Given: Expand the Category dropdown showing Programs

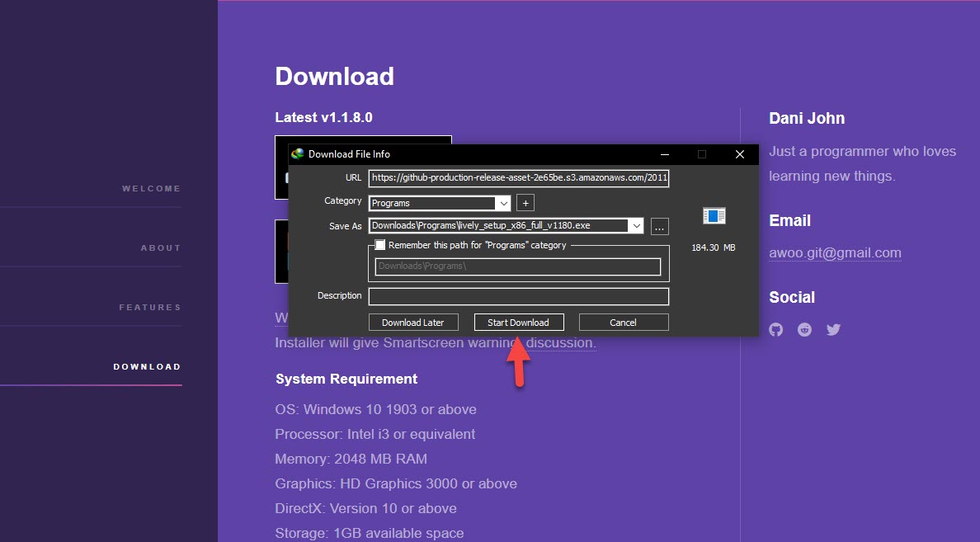Looking at the screenshot, I should pos(502,203).
